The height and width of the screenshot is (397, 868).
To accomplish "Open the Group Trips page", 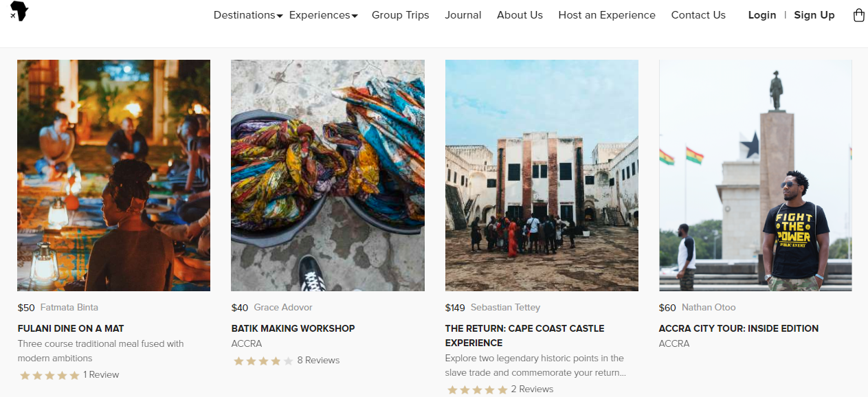I will 400,15.
